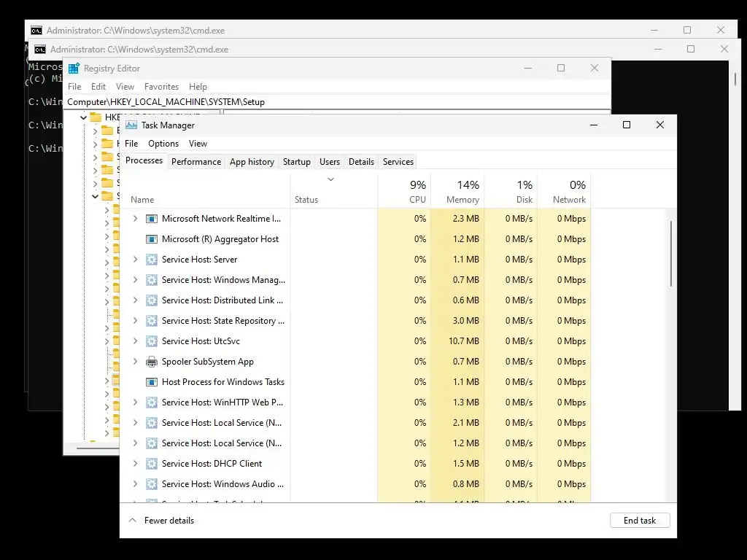Click the Service Host: Server gear icon
747x560 pixels.
[x=152, y=260]
